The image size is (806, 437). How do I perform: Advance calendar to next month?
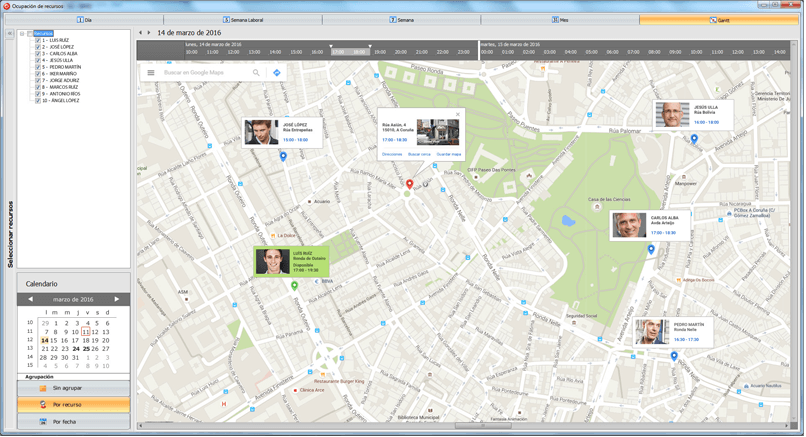(117, 299)
